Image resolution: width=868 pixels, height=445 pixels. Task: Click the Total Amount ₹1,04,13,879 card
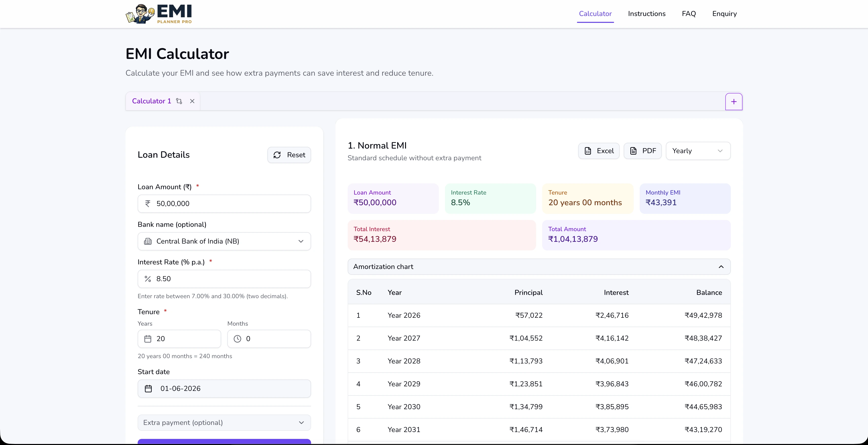(x=636, y=235)
